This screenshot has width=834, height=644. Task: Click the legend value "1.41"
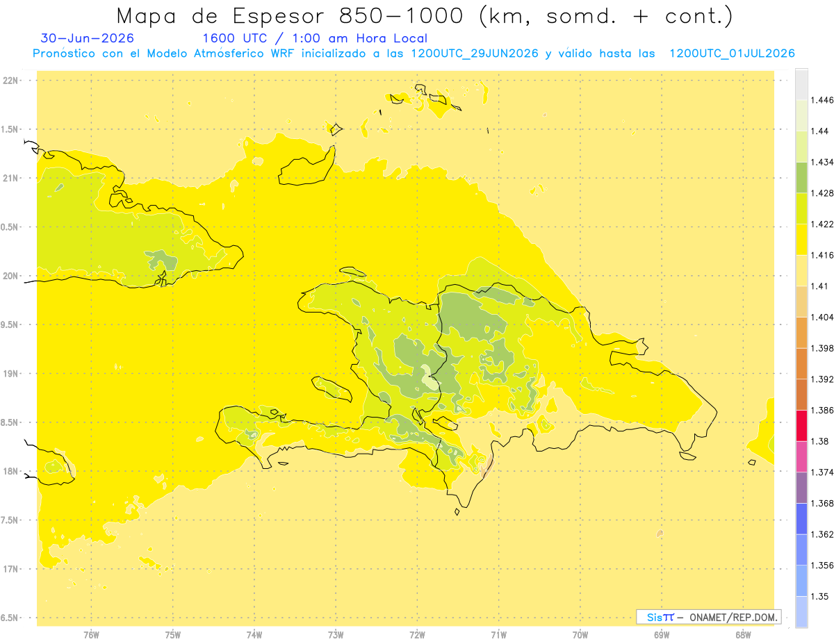[x=819, y=286]
